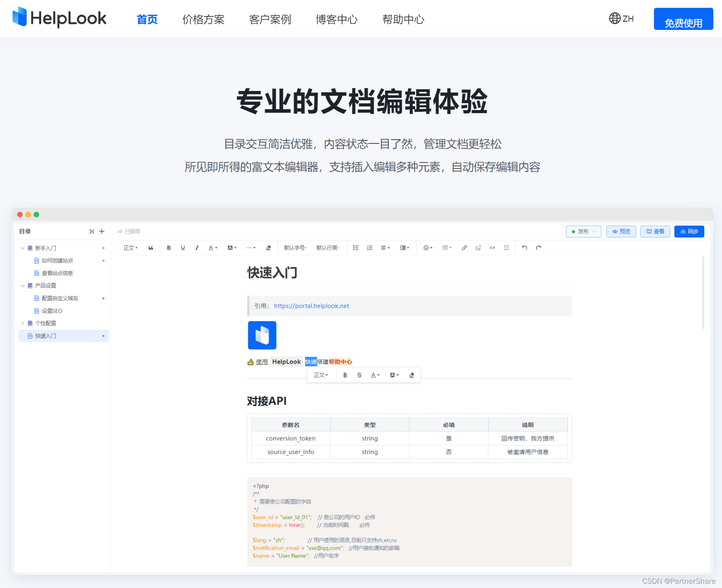The height and width of the screenshot is (588, 722).
Task: Click the 对接API heading
Action: (267, 401)
